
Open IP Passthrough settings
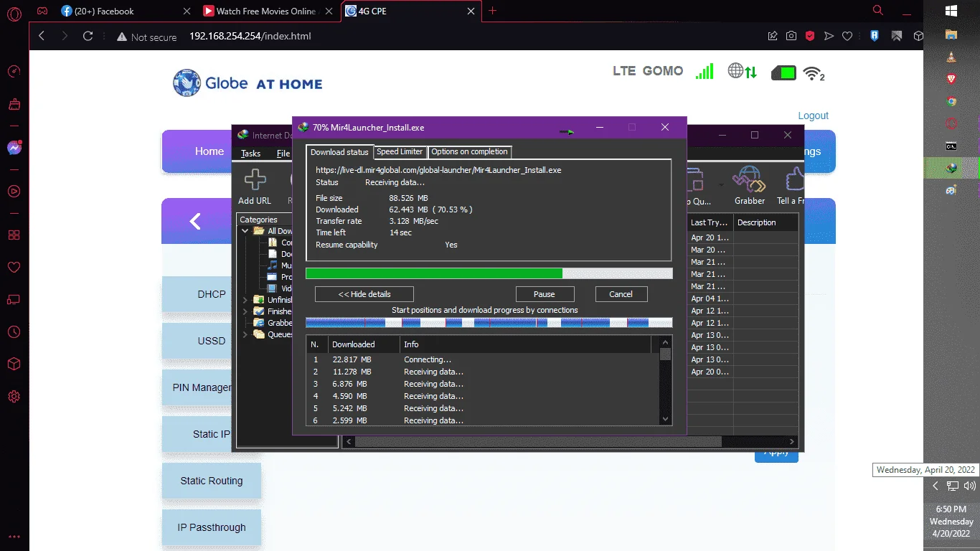(x=212, y=527)
